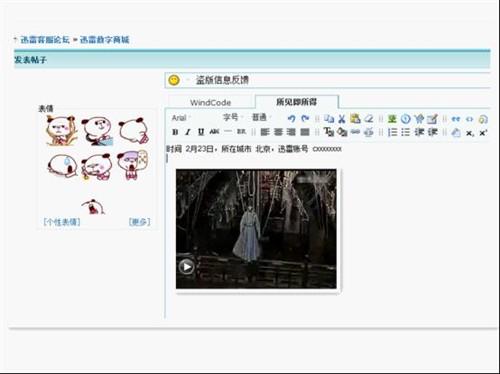Switch to the 所见即所得 tab

tap(296, 102)
